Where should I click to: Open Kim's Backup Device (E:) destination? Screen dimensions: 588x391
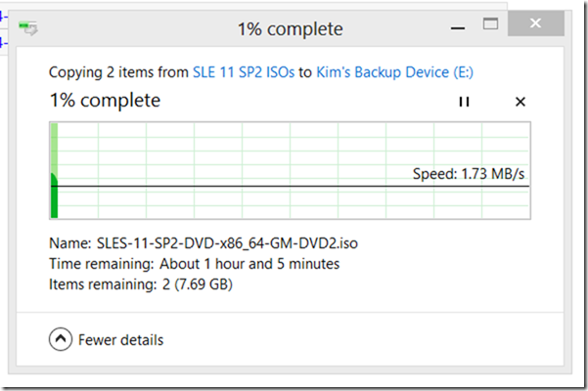(395, 72)
